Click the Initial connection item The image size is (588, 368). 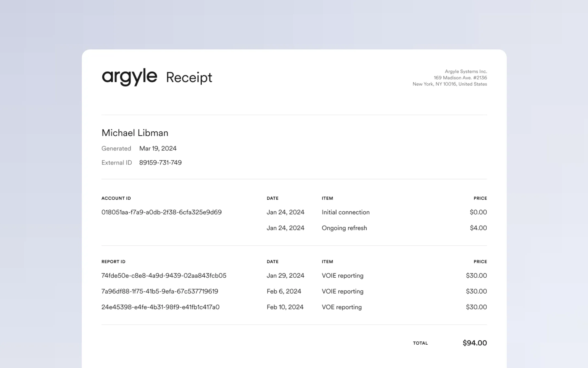(x=345, y=212)
